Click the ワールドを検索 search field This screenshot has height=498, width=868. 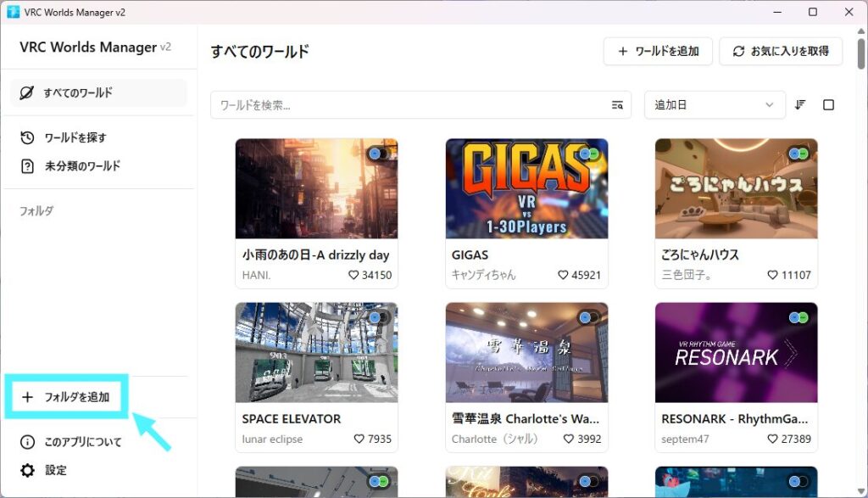tap(407, 105)
